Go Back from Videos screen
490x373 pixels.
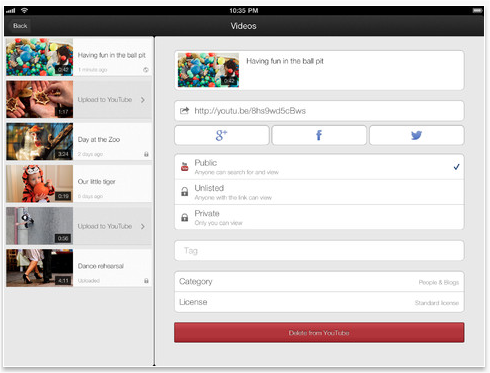pos(20,26)
